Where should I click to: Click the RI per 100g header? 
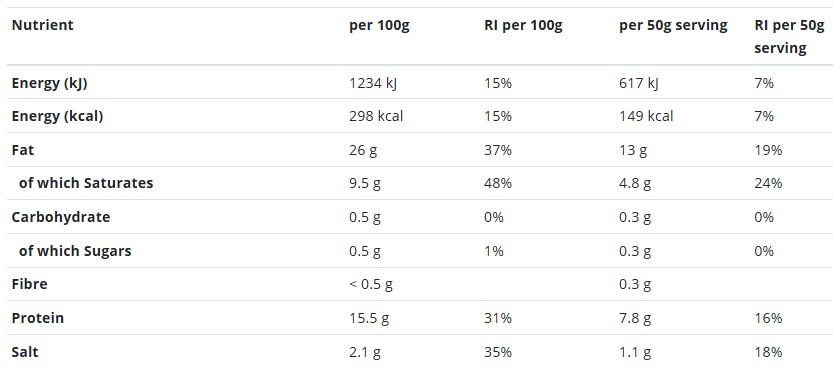tap(523, 26)
